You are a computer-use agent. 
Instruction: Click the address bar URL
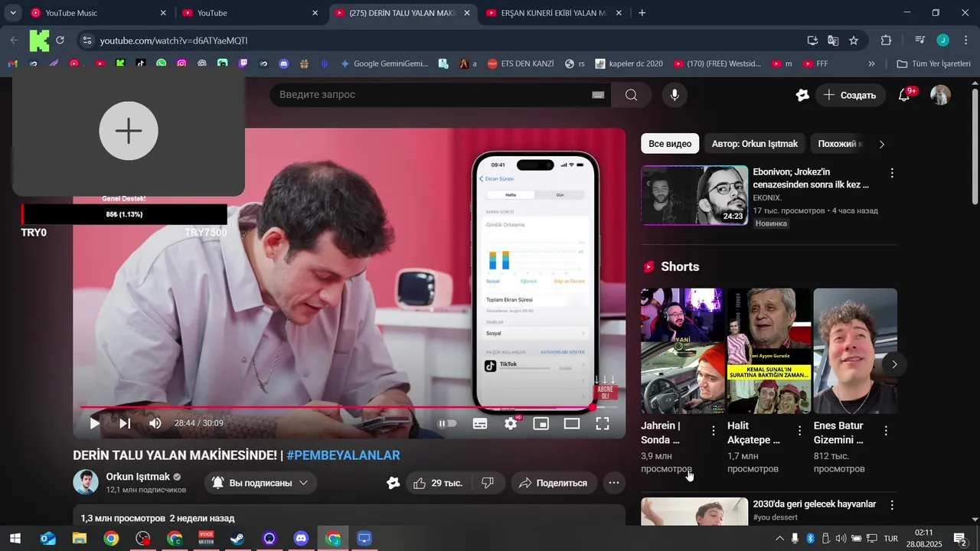[x=174, y=41]
